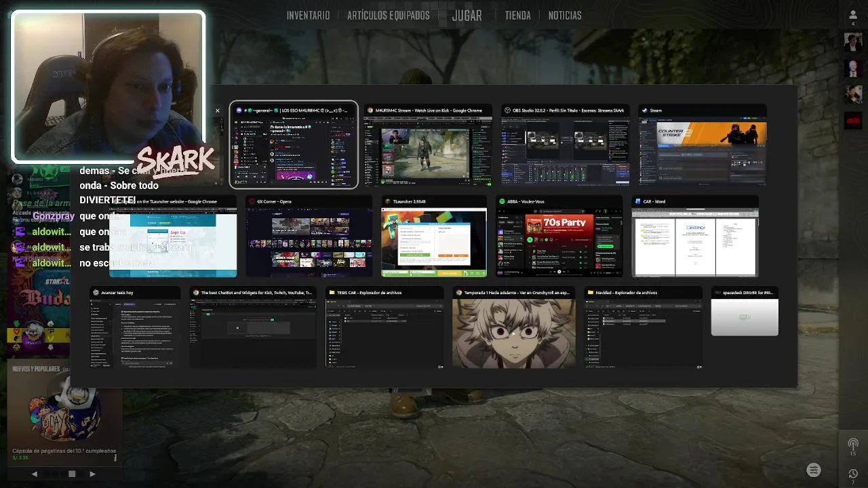The image size is (868, 488).
Task: Switch to Spotify ABBA Voulez-Vous window
Action: [x=559, y=237]
